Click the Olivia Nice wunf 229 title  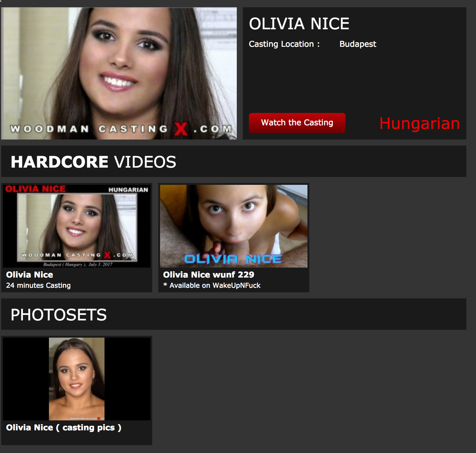(208, 275)
